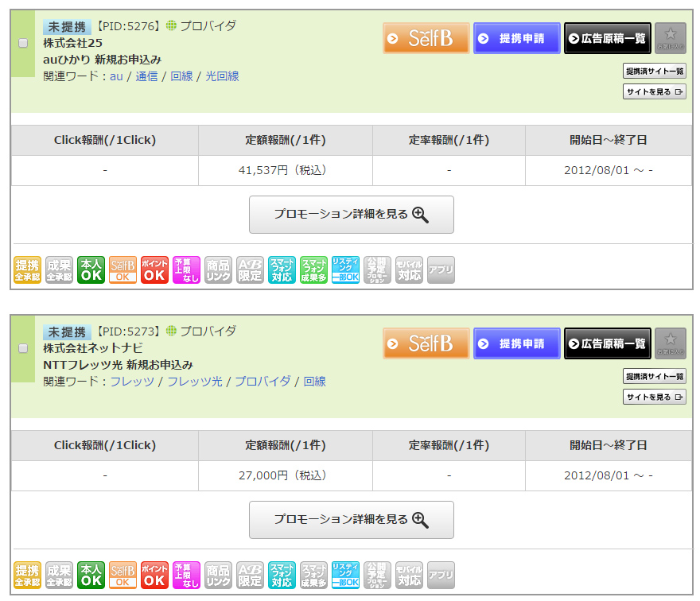Expand プロモーション詳細を見る for auひかり
The width and height of the screenshot is (700, 601).
point(351,215)
